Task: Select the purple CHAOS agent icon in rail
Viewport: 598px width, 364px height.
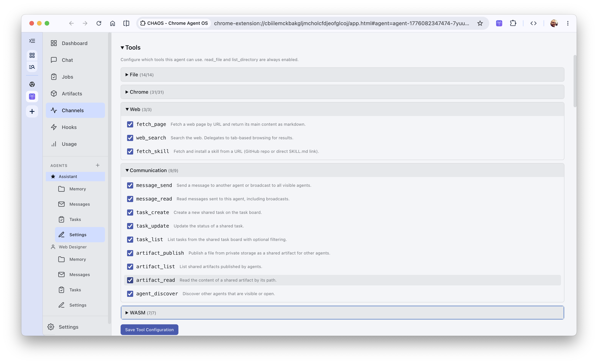Action: point(32,97)
